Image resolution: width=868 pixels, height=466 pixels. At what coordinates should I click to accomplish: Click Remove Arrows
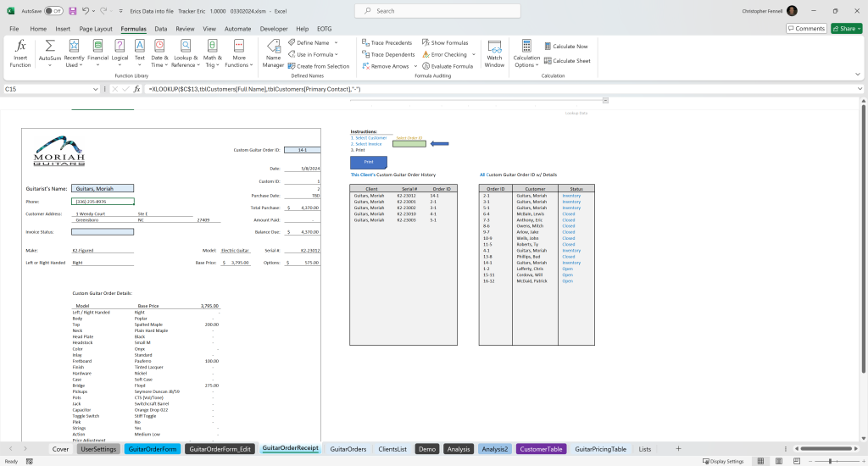click(x=386, y=66)
